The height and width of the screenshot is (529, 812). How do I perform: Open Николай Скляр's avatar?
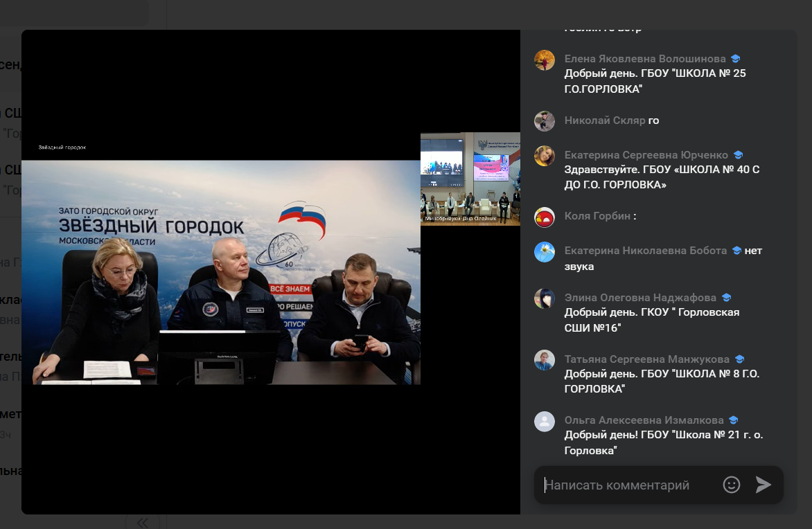click(x=545, y=121)
